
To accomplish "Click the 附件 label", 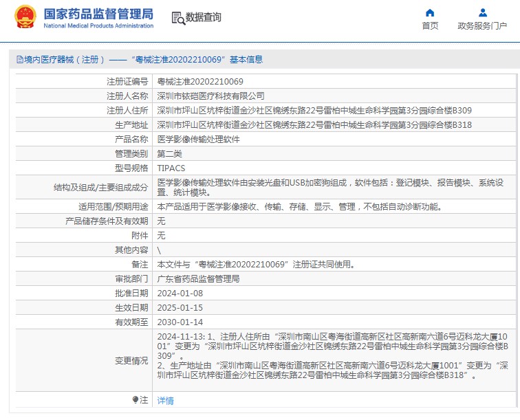I will (140, 236).
